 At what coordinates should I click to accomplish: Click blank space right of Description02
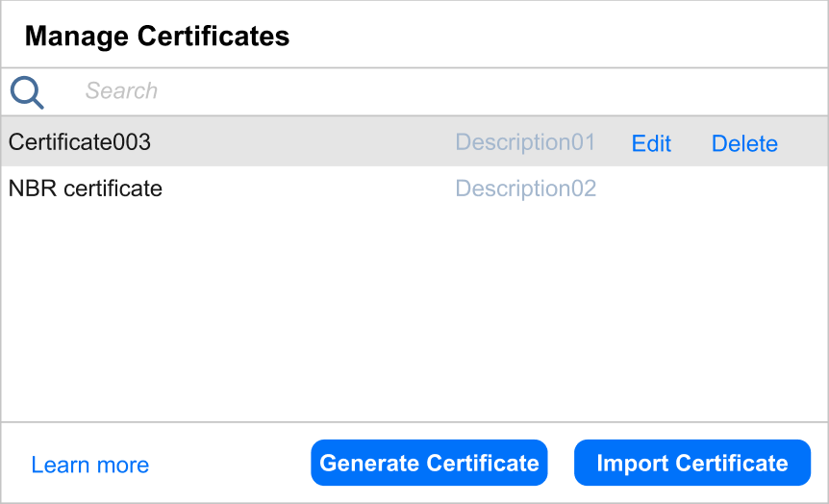712,189
